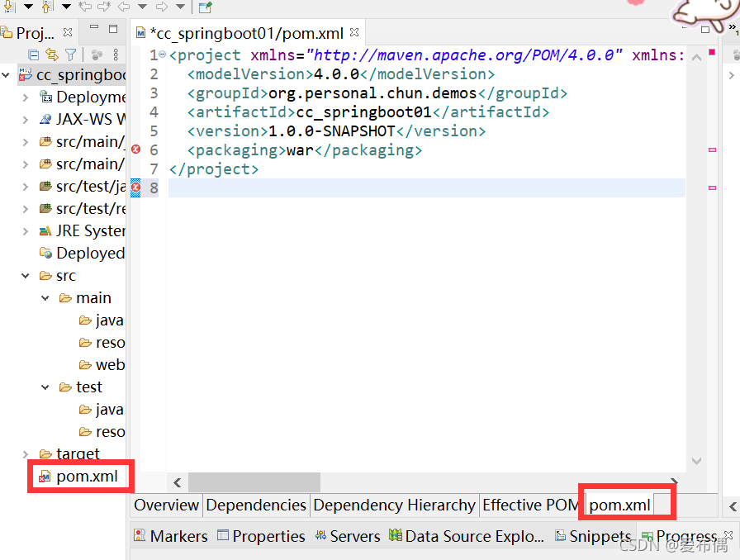Screen dimensions: 740x560
Task: Collapse the main folder under src
Action: point(44,297)
